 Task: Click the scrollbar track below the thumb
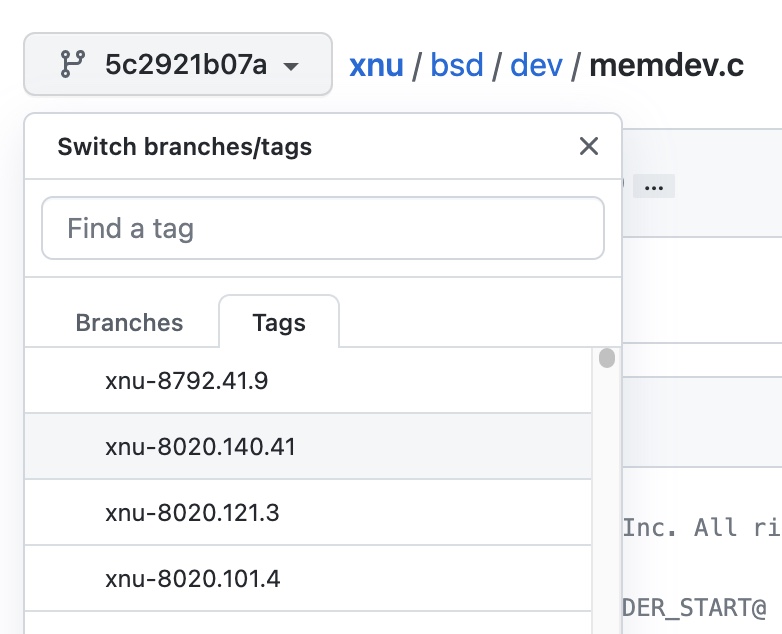[x=607, y=500]
